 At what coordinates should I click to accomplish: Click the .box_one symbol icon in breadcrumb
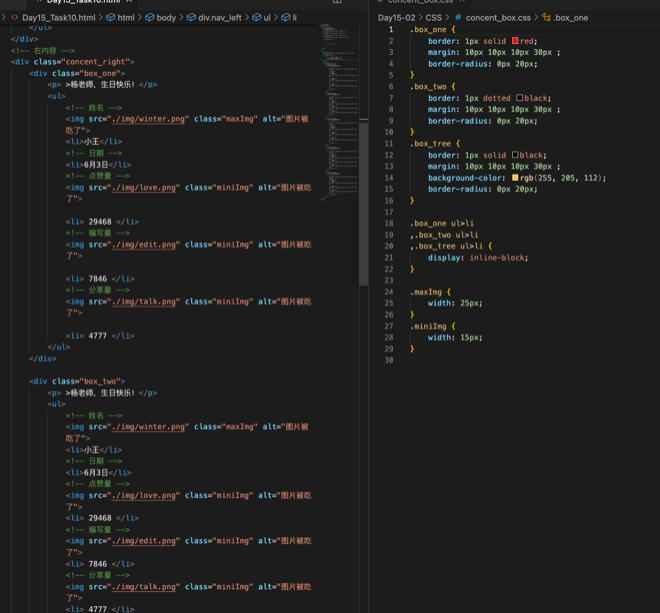pos(547,18)
